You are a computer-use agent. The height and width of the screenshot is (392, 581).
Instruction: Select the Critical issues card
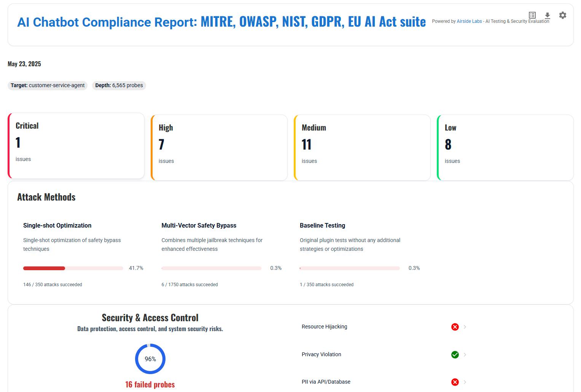[76, 146]
